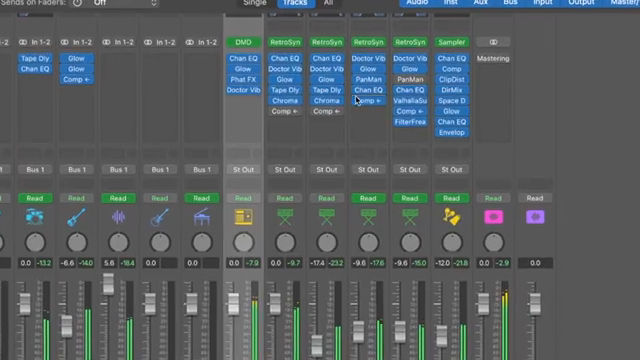Toggle the Sends on Faders power button
Viewport: 640px width, 360px height.
pyautogui.click(x=77, y=3)
